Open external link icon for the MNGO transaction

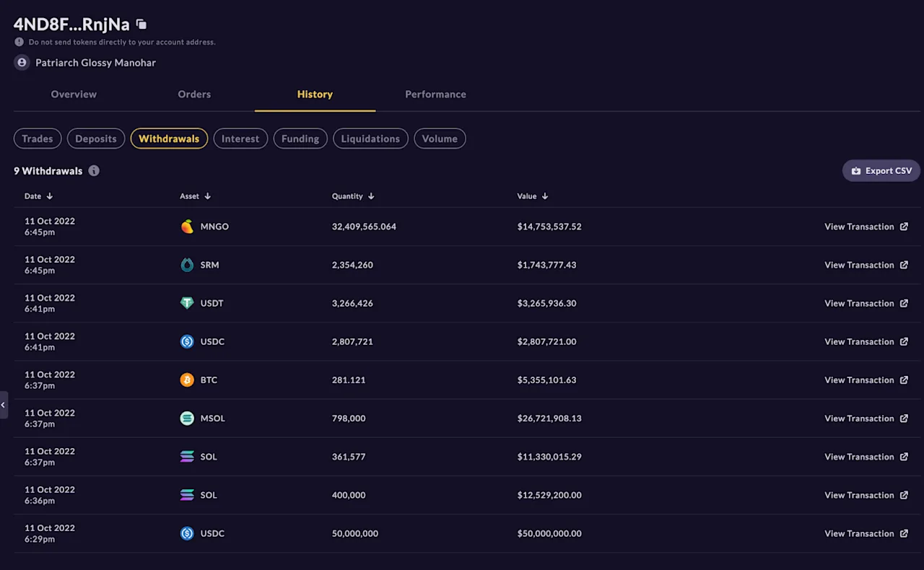[904, 227]
